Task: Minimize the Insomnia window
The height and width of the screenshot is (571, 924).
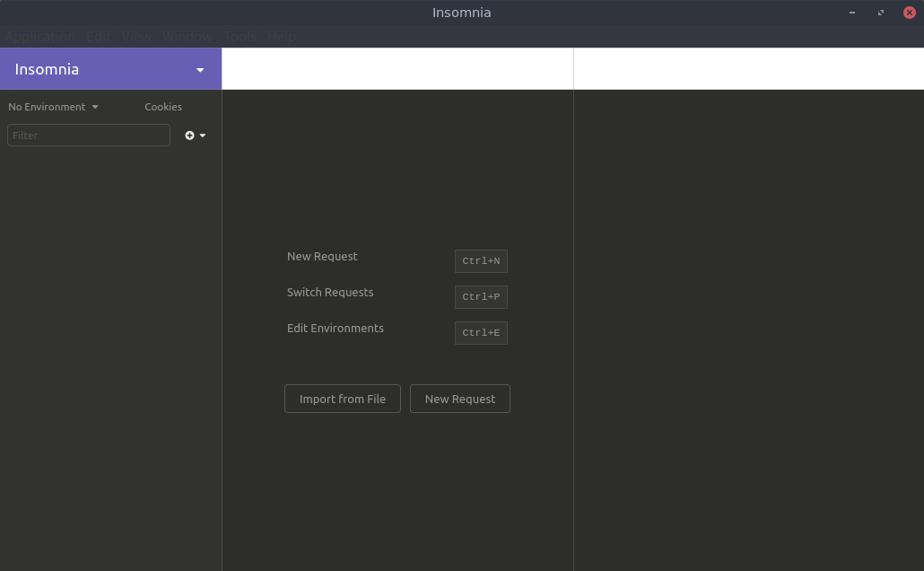Action: point(851,13)
